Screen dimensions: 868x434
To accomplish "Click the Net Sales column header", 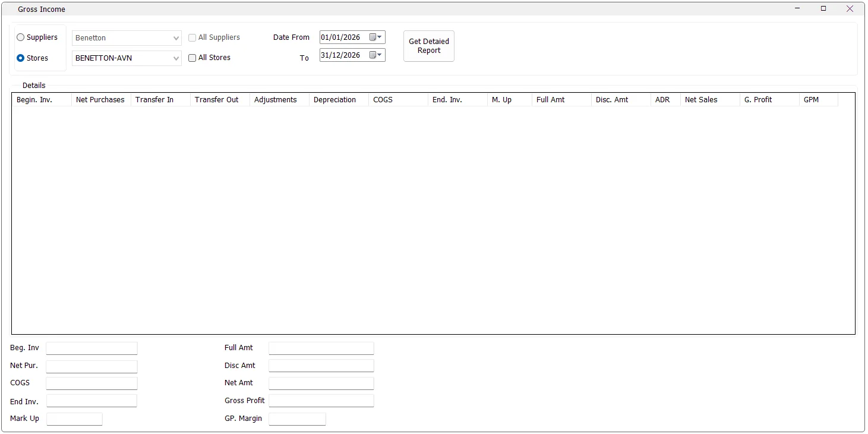I will 710,100.
